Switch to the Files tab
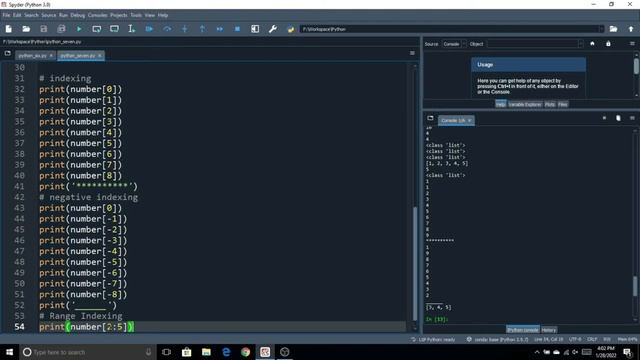This screenshot has height=360, width=640. coord(562,104)
